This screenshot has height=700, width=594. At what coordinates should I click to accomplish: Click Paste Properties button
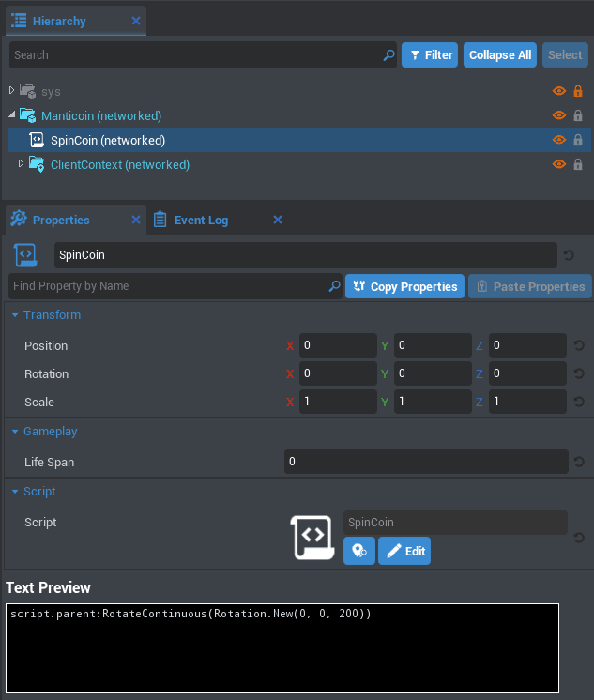point(530,286)
